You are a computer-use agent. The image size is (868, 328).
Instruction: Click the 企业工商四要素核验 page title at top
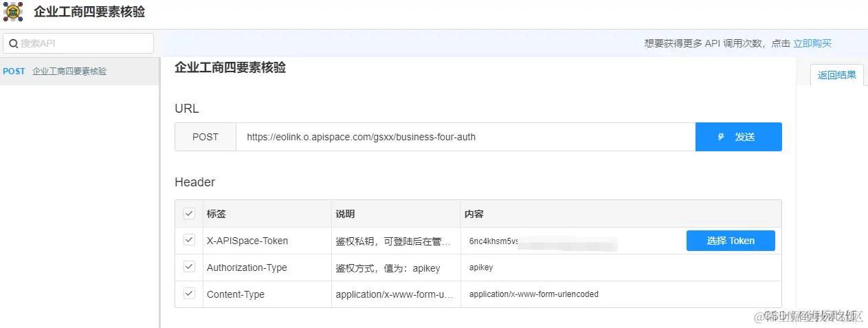pyautogui.click(x=89, y=12)
